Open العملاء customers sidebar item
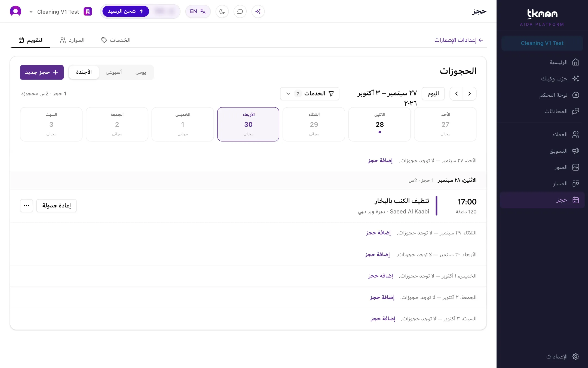 [542, 134]
